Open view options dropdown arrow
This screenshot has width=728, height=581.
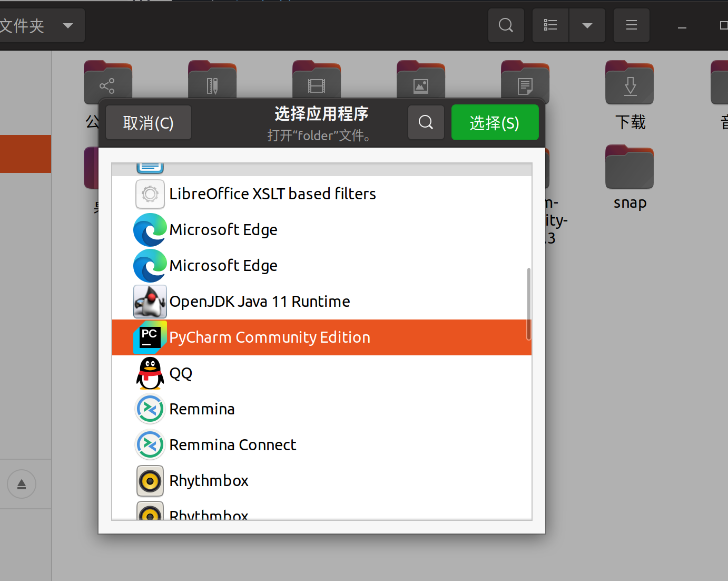coord(587,25)
